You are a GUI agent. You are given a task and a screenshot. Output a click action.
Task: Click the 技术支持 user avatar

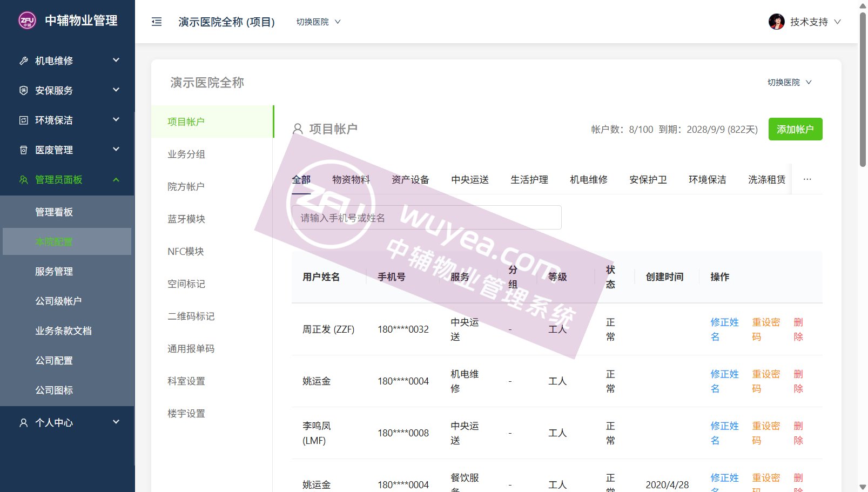click(x=777, y=22)
